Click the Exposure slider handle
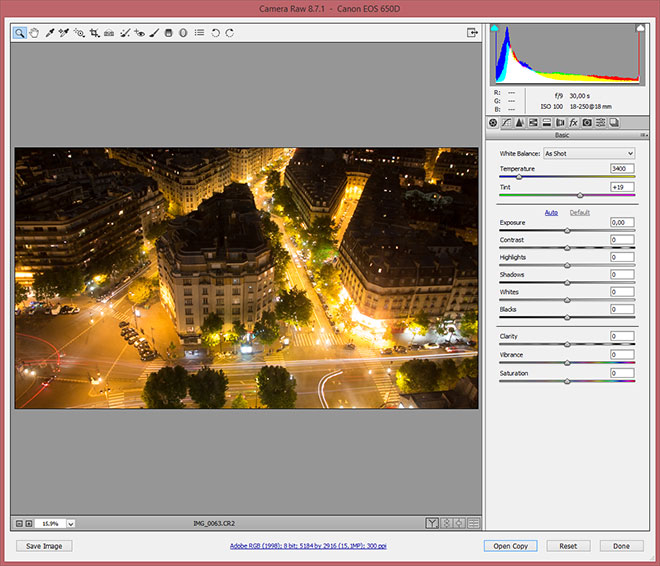Image resolution: width=660 pixels, height=566 pixels. 567,231
